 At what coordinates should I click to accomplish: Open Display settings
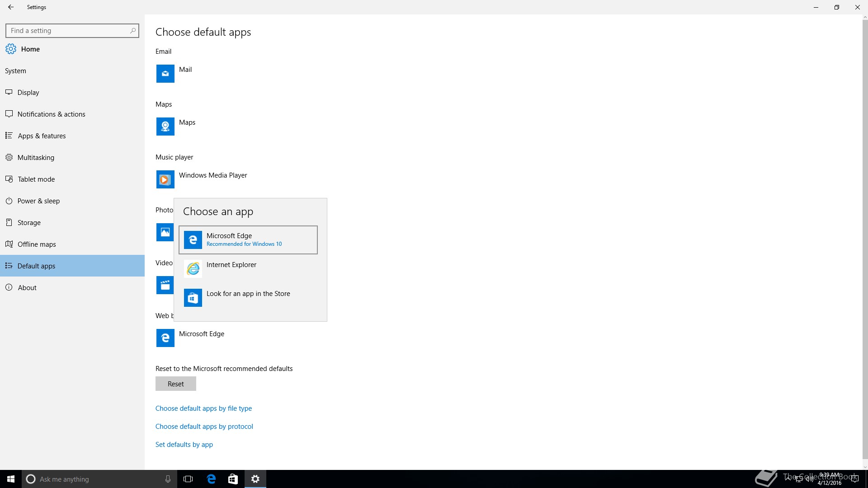(x=72, y=93)
